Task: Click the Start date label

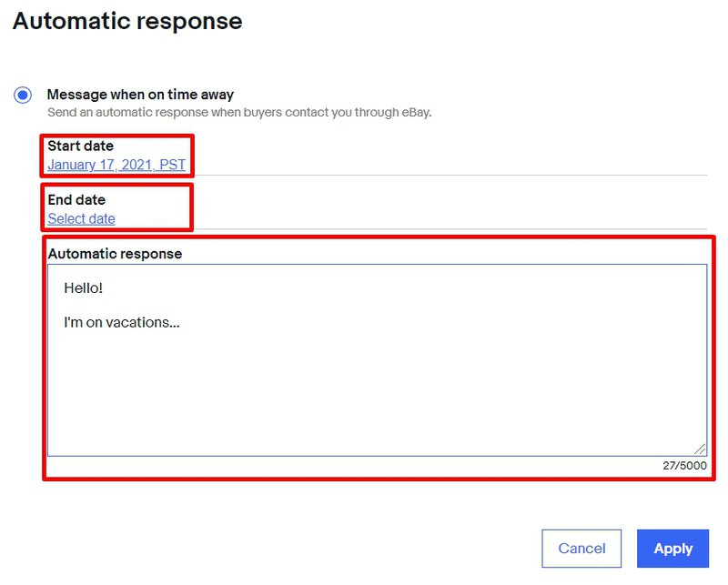Action: [x=80, y=146]
